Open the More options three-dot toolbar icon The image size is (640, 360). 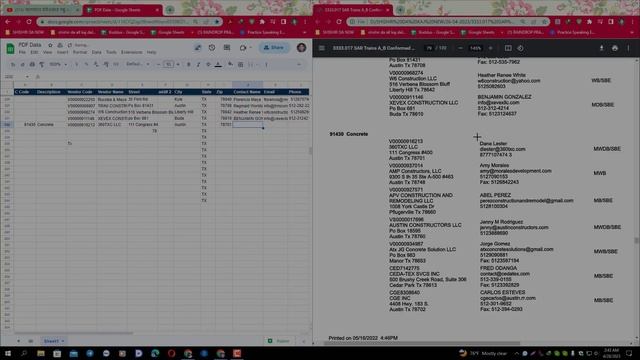267,64
